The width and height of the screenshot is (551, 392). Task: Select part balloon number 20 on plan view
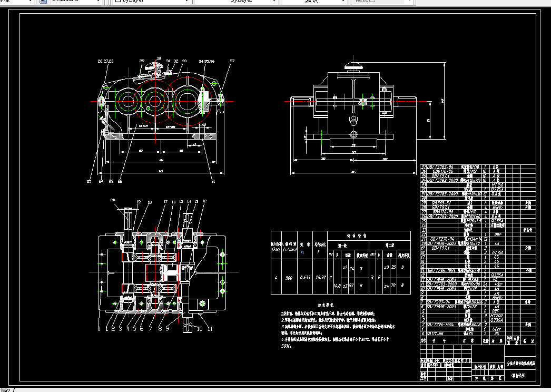(112, 200)
